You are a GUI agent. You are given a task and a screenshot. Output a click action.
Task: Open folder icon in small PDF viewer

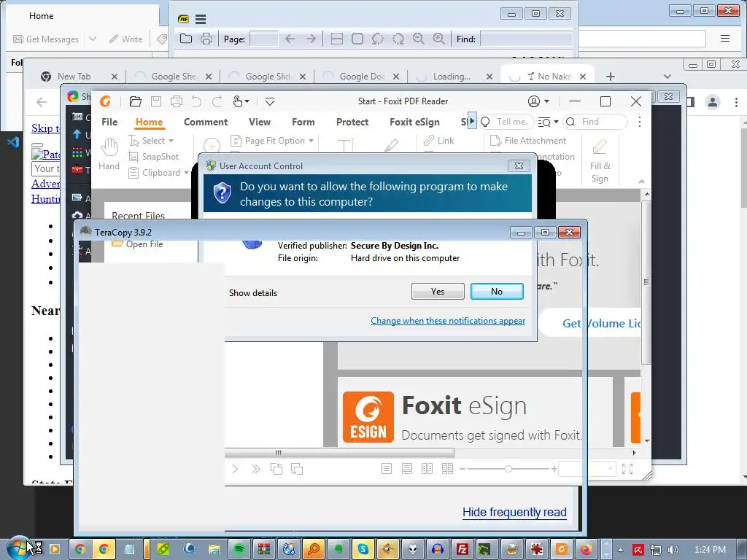click(186, 39)
